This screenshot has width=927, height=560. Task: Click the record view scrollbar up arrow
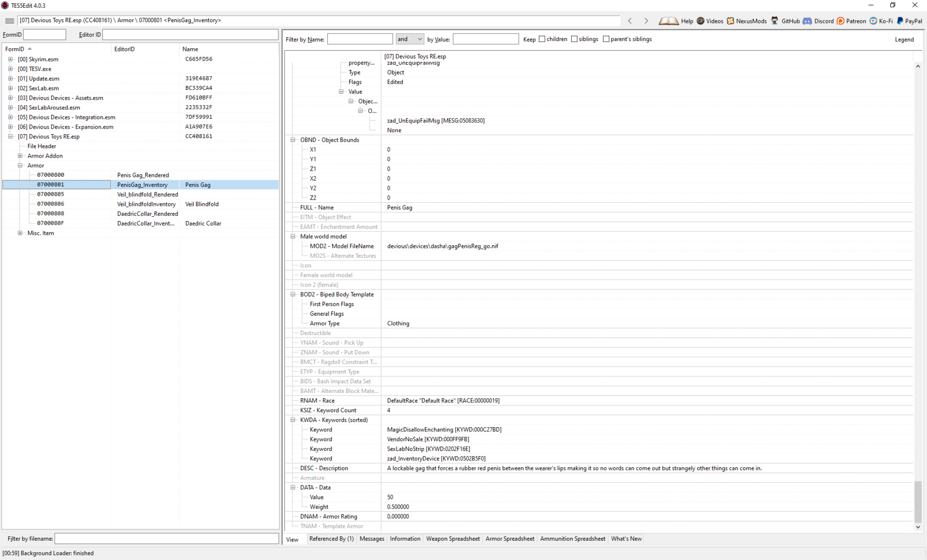[918, 66]
